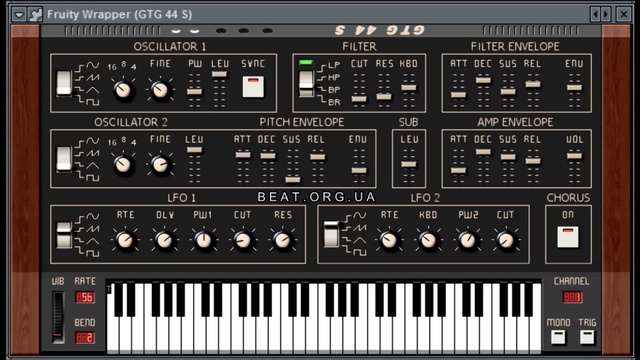Click the BEND range display showing 2
Image resolution: width=640 pixels, height=360 pixels.
click(85, 338)
